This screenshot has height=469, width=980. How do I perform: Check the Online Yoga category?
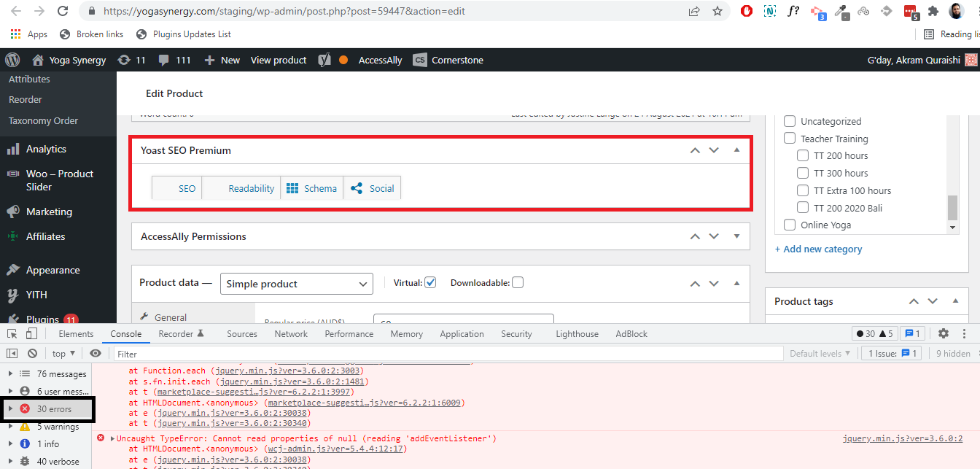(x=790, y=225)
